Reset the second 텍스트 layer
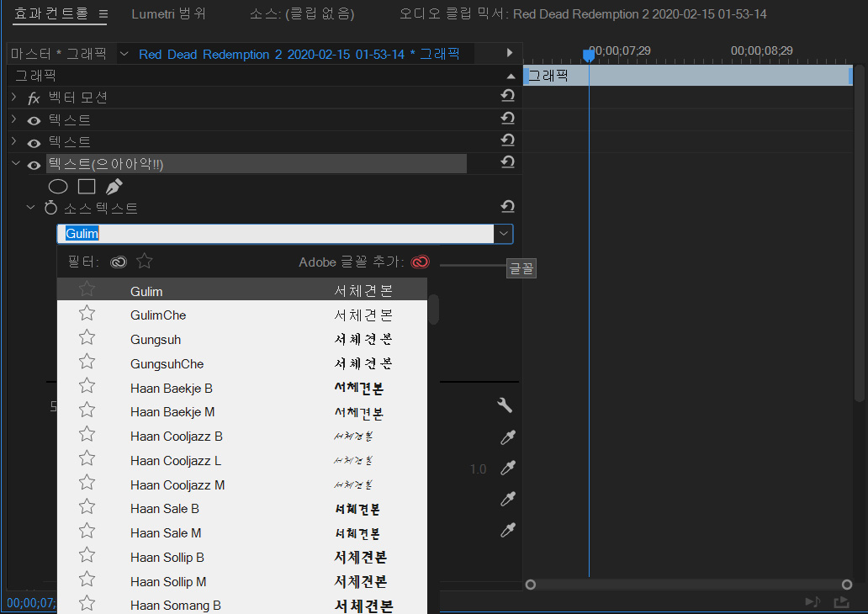This screenshot has width=868, height=614. coord(508,140)
